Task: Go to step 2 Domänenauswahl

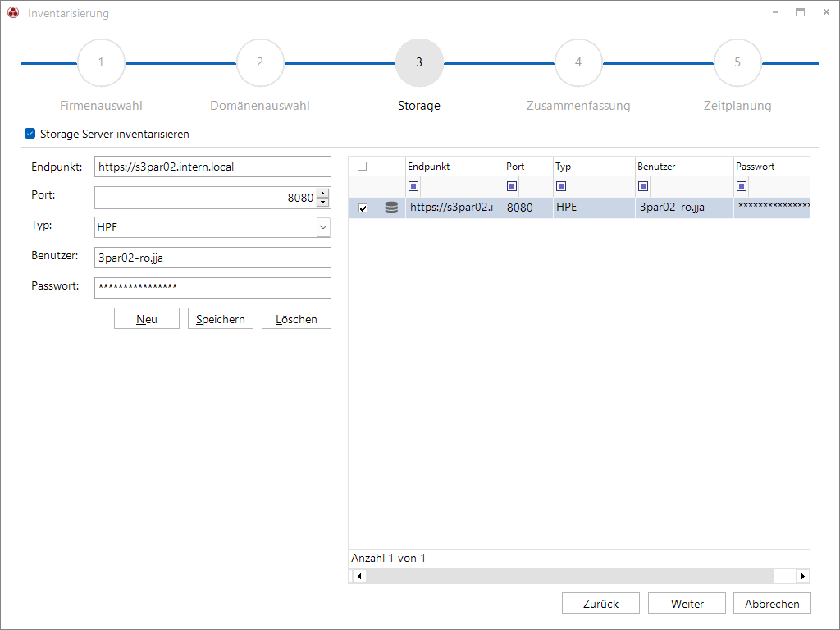Action: click(260, 62)
